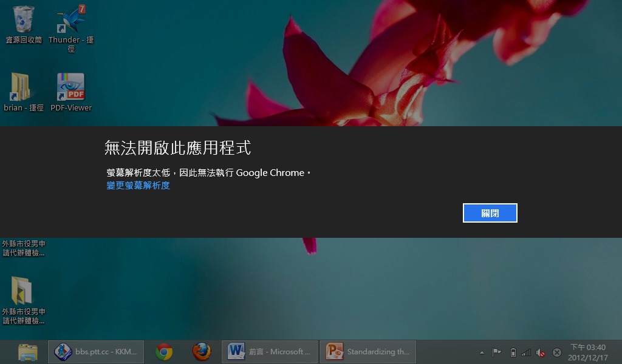Open the network signal tray icon
The image size is (622, 364).
coord(527,352)
